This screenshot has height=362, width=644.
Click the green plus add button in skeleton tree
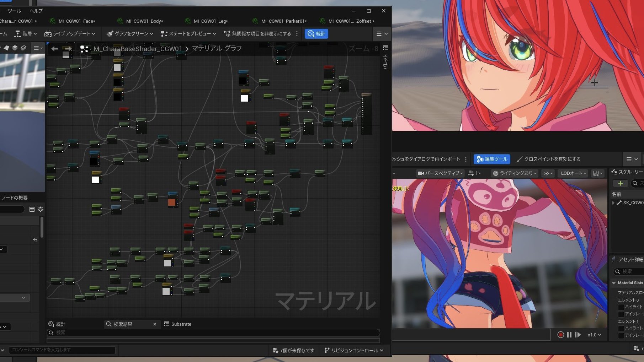click(x=620, y=183)
